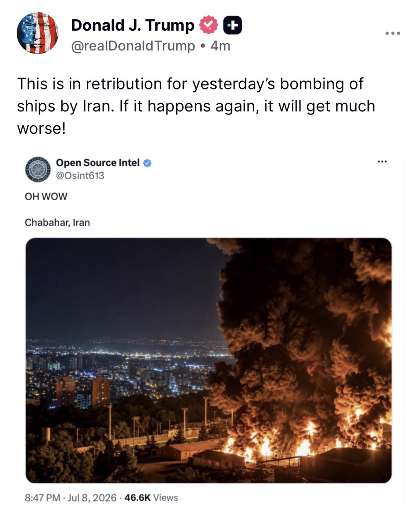Image resolution: width=420 pixels, height=526 pixels.
Task: Click the Chabahar, Iran location text
Action: pyautogui.click(x=57, y=222)
